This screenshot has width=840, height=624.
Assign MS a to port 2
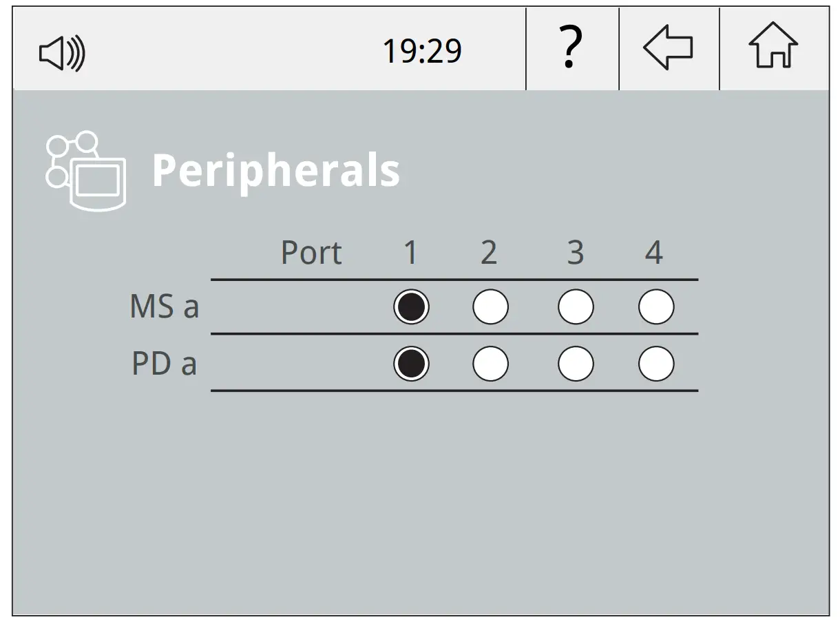point(490,306)
